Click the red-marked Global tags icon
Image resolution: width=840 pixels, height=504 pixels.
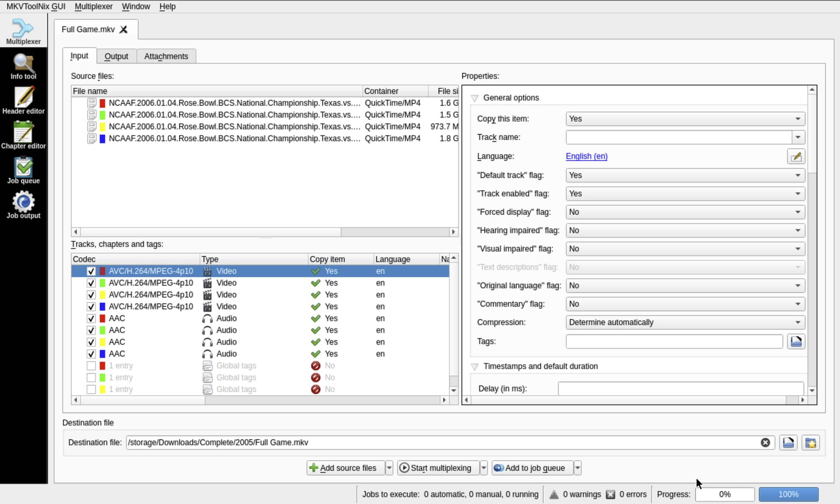tap(207, 366)
